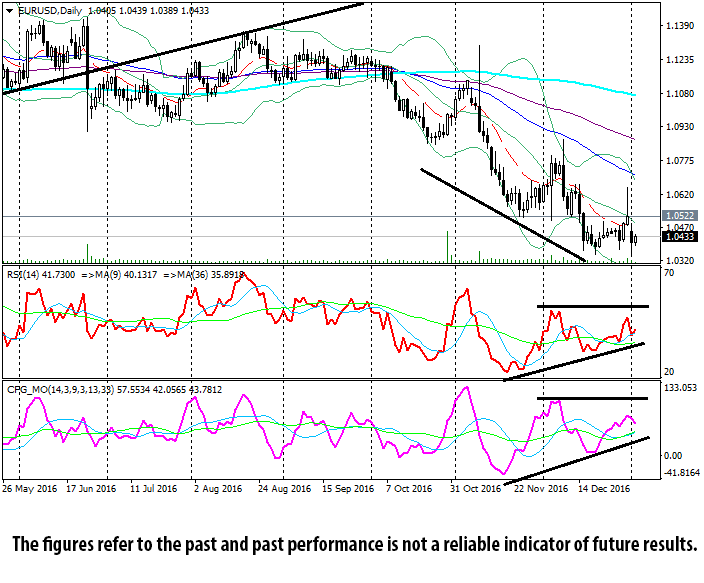Click the 15 Sep 2016 date label
The image size is (704, 583).
pyautogui.click(x=348, y=488)
